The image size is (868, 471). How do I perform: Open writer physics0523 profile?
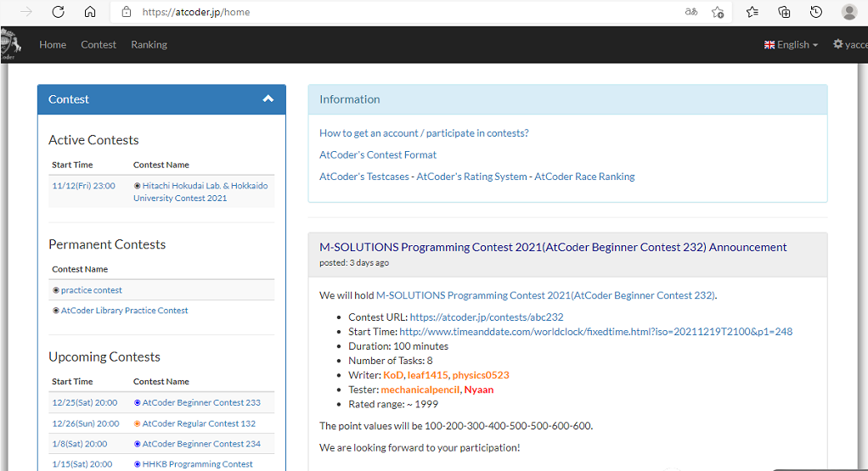[x=481, y=375]
